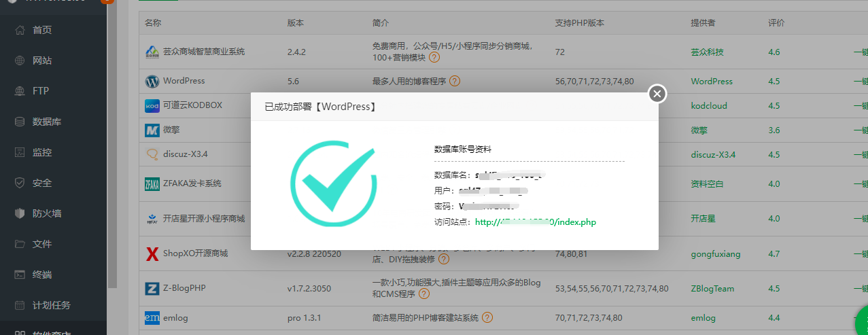The width and height of the screenshot is (868, 335).
Task: Click the globe icon beside 网站
Action: (x=20, y=60)
